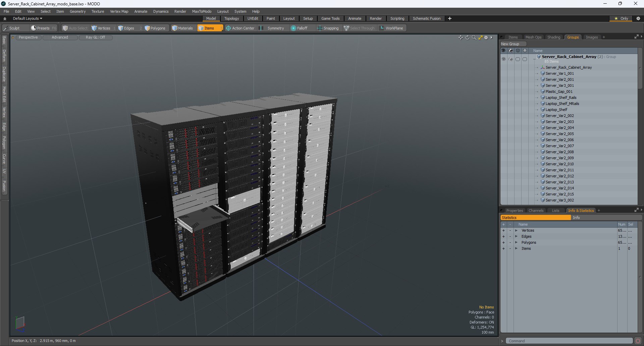Click the Server_Var1_001 mesh icon
This screenshot has height=346, width=644.
click(543, 73)
